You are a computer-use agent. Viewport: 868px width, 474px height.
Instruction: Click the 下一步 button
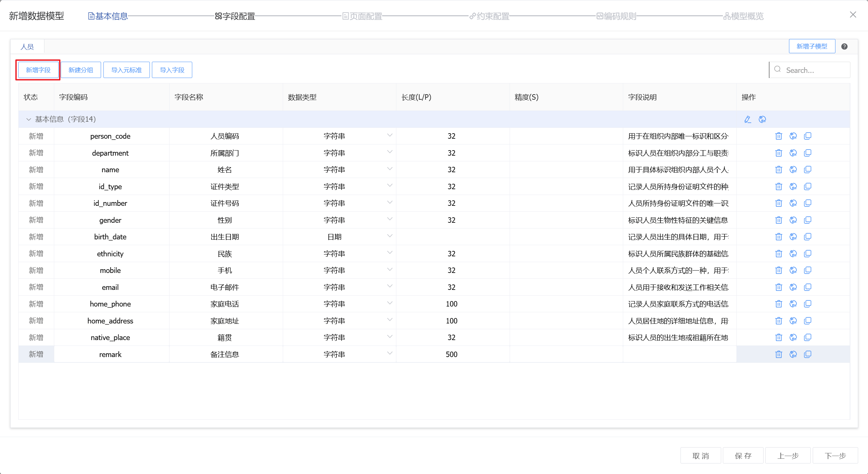835,456
